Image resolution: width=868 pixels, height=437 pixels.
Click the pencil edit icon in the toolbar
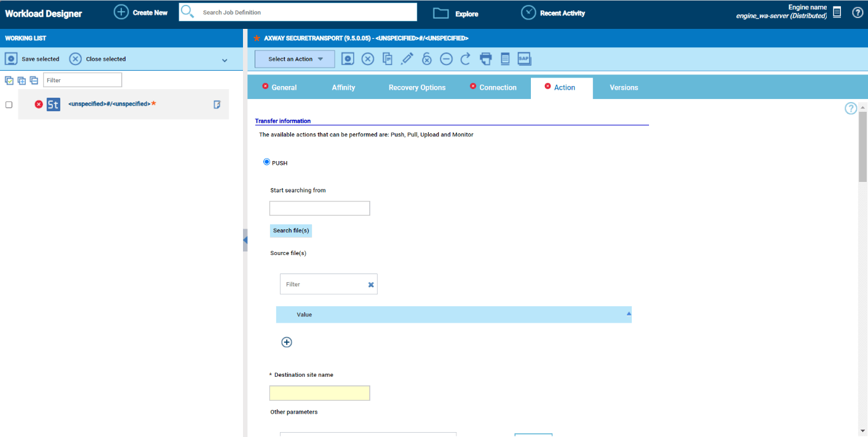tap(407, 59)
